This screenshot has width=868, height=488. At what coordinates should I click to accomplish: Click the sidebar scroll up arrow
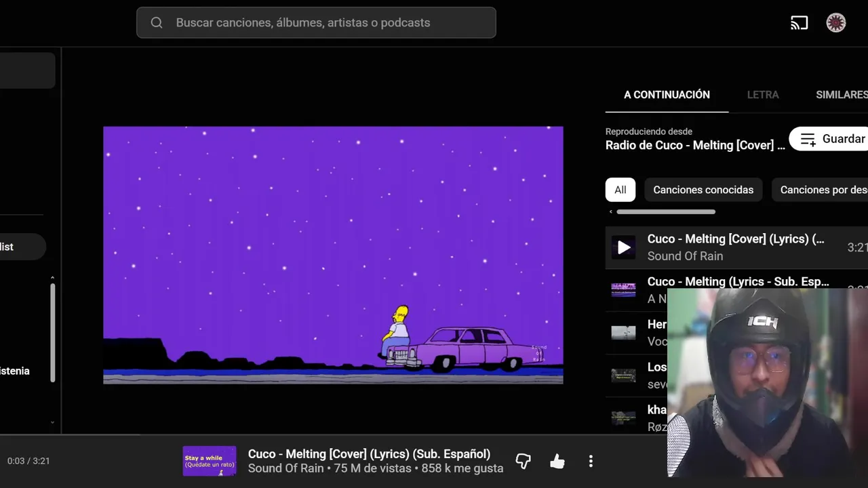tap(52, 278)
